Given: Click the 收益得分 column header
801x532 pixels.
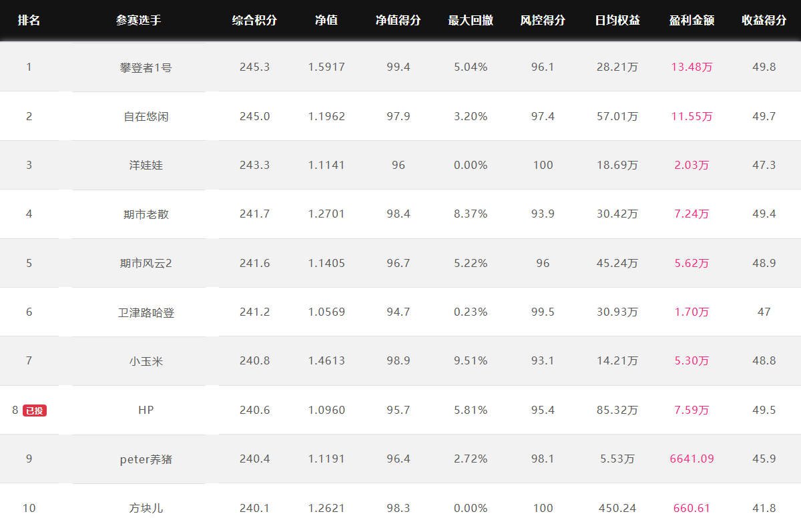Looking at the screenshot, I should pos(764,20).
